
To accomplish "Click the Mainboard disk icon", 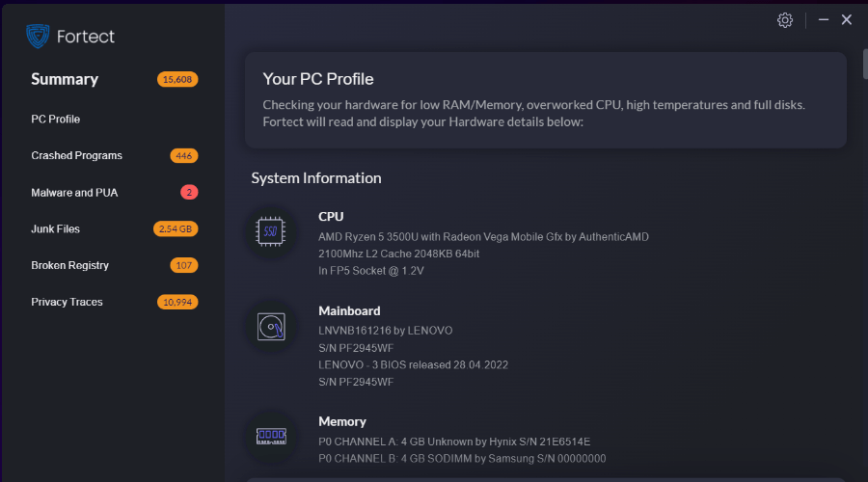I will [x=271, y=327].
